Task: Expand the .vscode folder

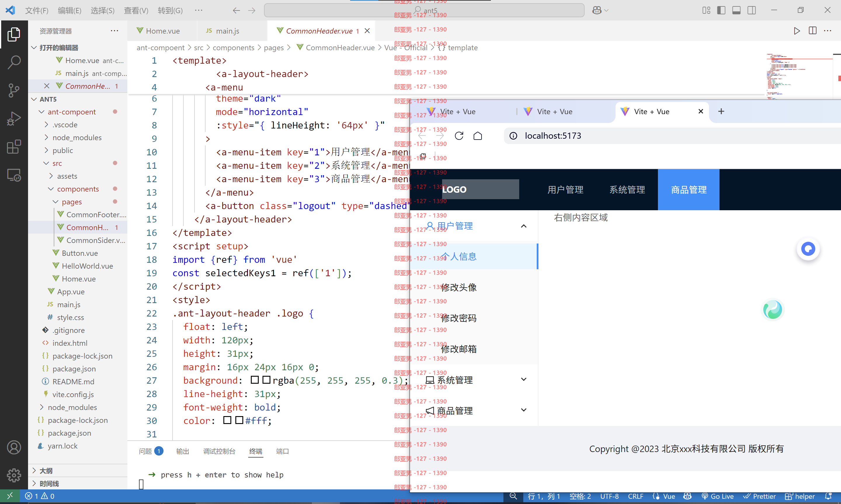Action: (46, 125)
